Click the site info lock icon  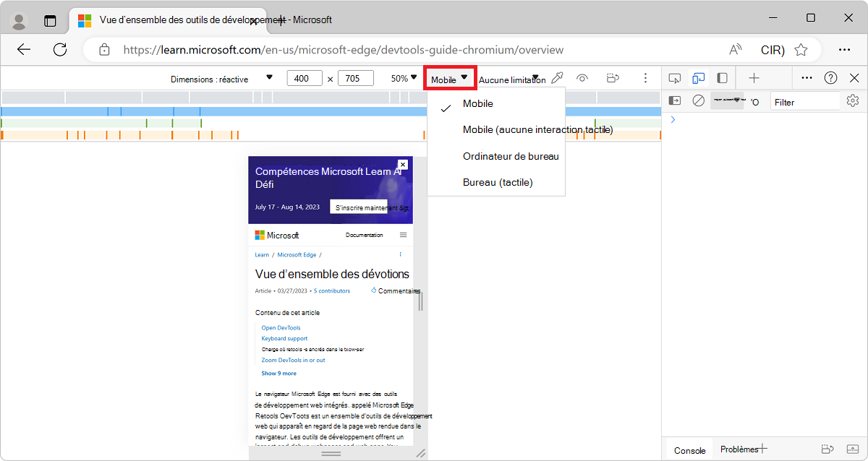point(104,50)
